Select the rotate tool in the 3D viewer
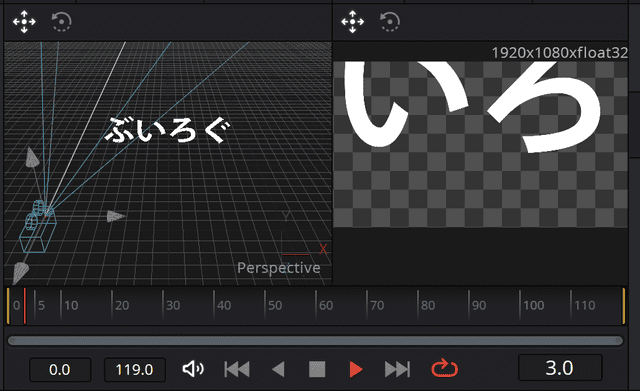The height and width of the screenshot is (391, 640). click(62, 22)
